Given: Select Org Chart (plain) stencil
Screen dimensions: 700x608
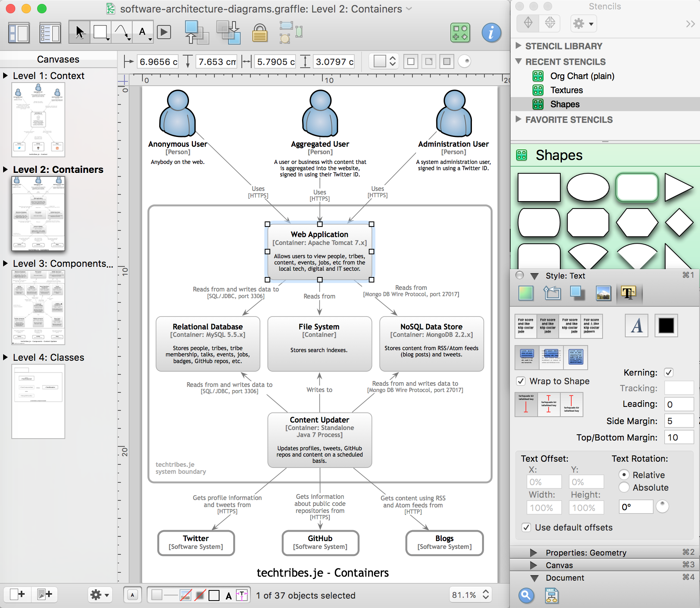Looking at the screenshot, I should tap(582, 76).
